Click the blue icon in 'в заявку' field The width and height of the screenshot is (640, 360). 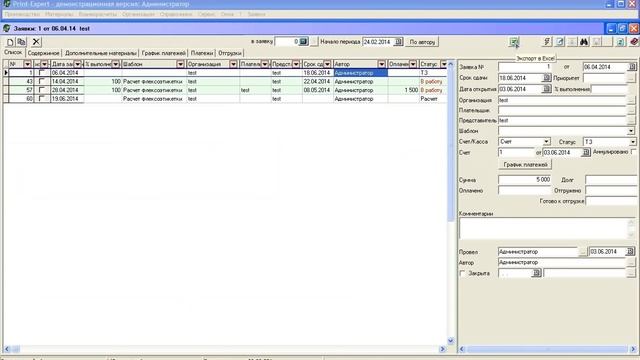tap(303, 42)
